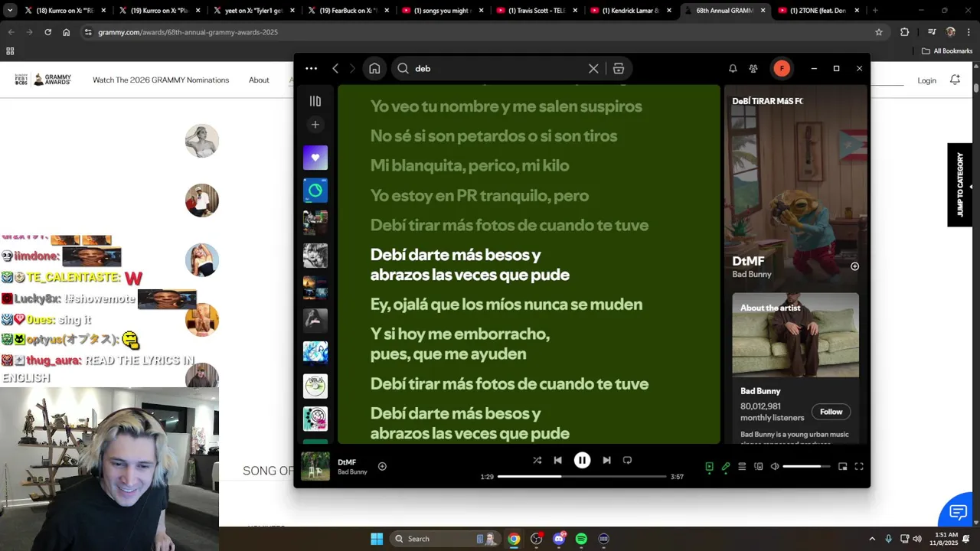The width and height of the screenshot is (980, 551).
Task: Open Spotify miniplayer
Action: coord(843,466)
